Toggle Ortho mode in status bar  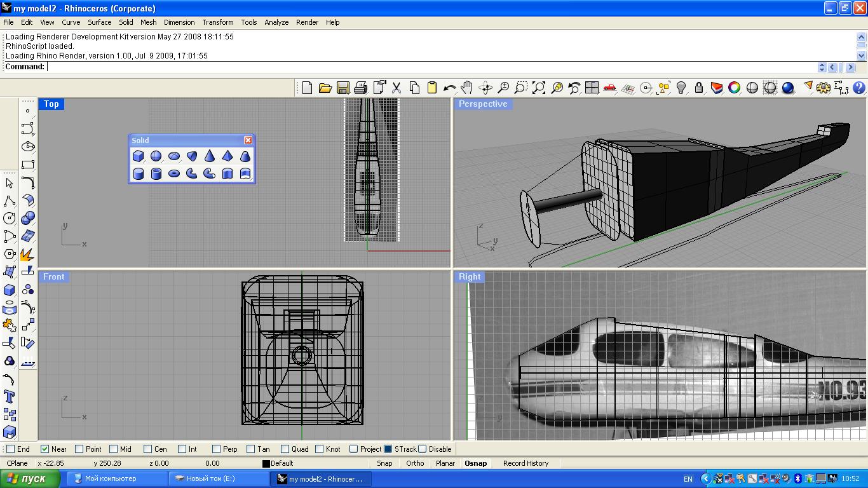[415, 463]
